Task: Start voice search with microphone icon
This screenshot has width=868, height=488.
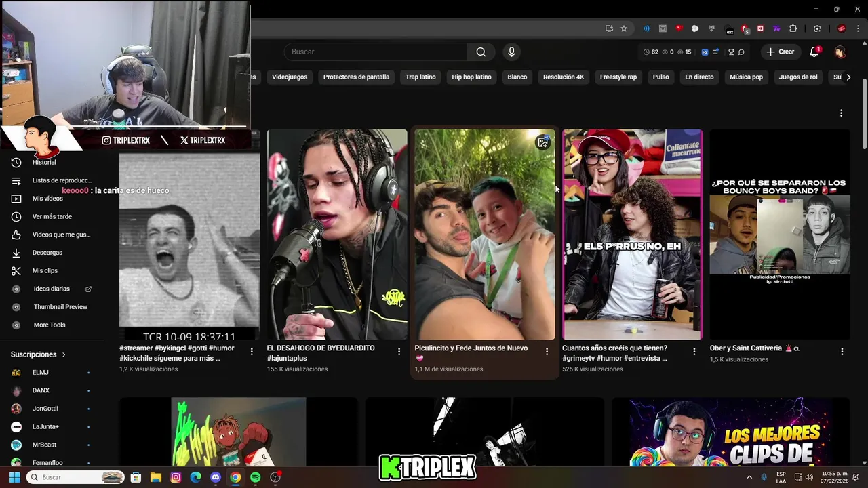Action: click(511, 52)
